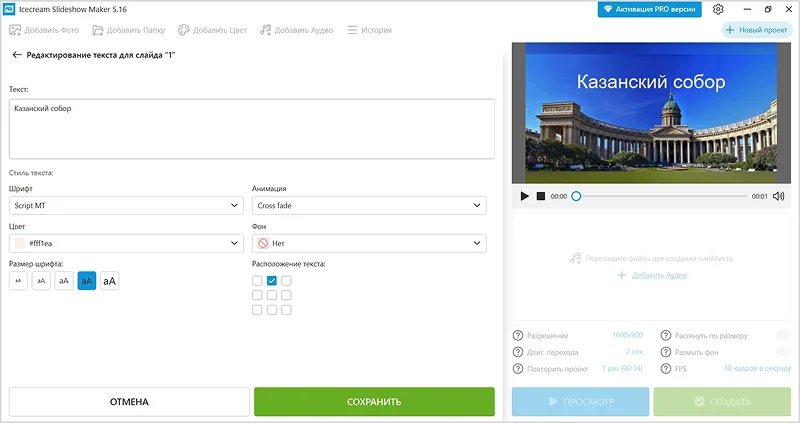Image resolution: width=800 pixels, height=423 pixels.
Task: Click the back arrow next to slide editing title
Action: tap(17, 55)
